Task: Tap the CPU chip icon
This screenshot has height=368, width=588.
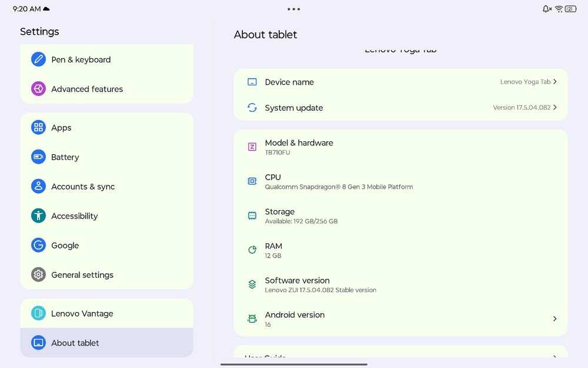Action: coord(252,181)
